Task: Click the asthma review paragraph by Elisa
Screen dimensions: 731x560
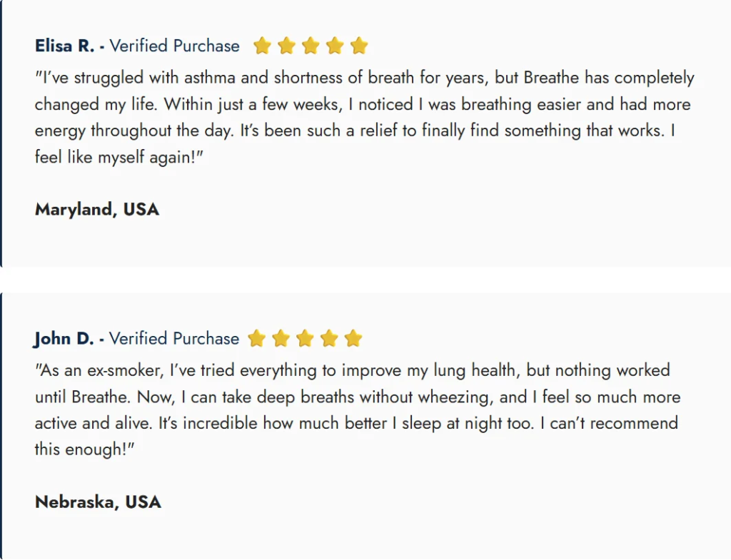Action: (365, 117)
